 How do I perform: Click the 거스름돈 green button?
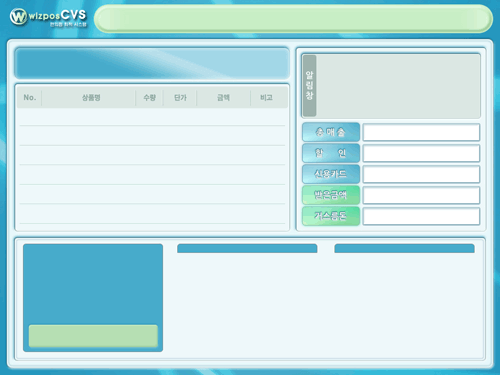331,216
